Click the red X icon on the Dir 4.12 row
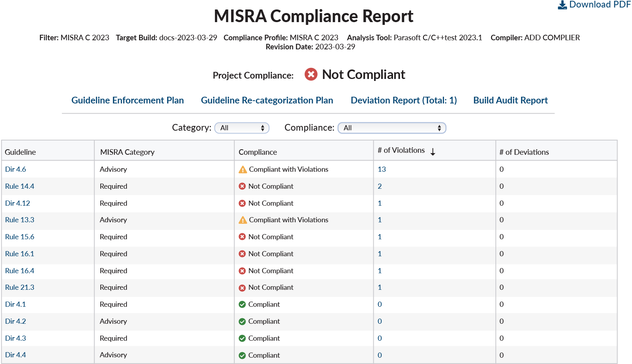The height and width of the screenshot is (364, 632). click(x=242, y=203)
